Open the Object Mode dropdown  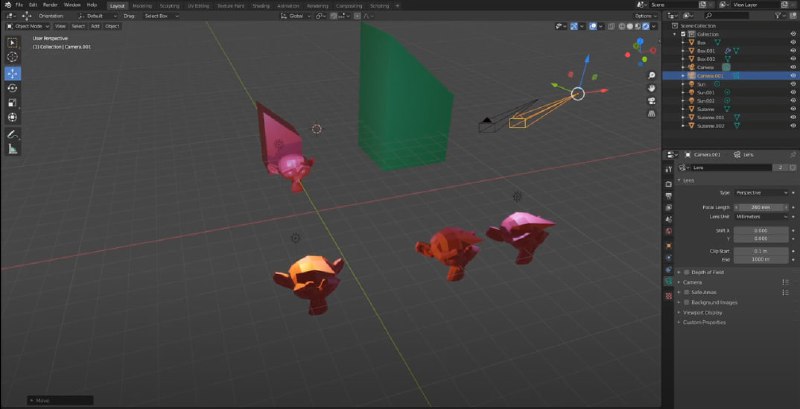pyautogui.click(x=28, y=26)
